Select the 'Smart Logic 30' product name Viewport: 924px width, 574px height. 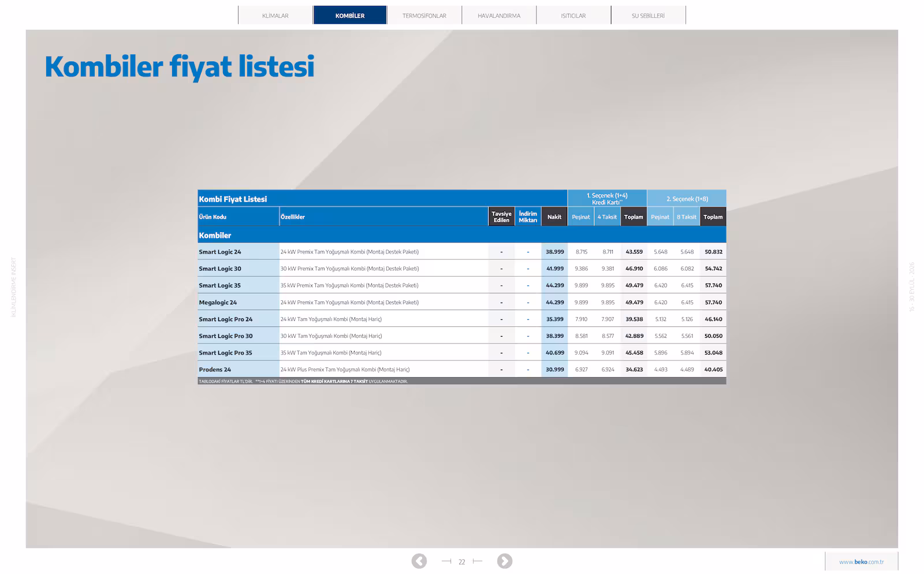(220, 269)
